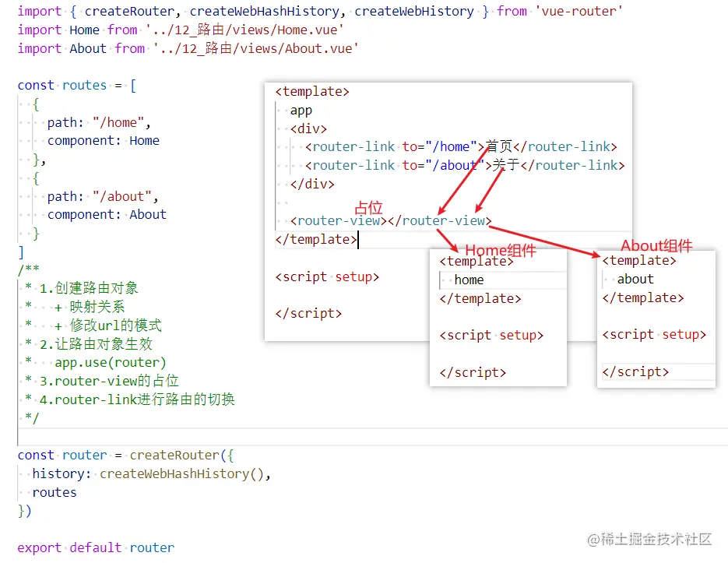This screenshot has height=563, width=728.
Task: Click 'const router = createRouter({' line
Action: click(125, 456)
